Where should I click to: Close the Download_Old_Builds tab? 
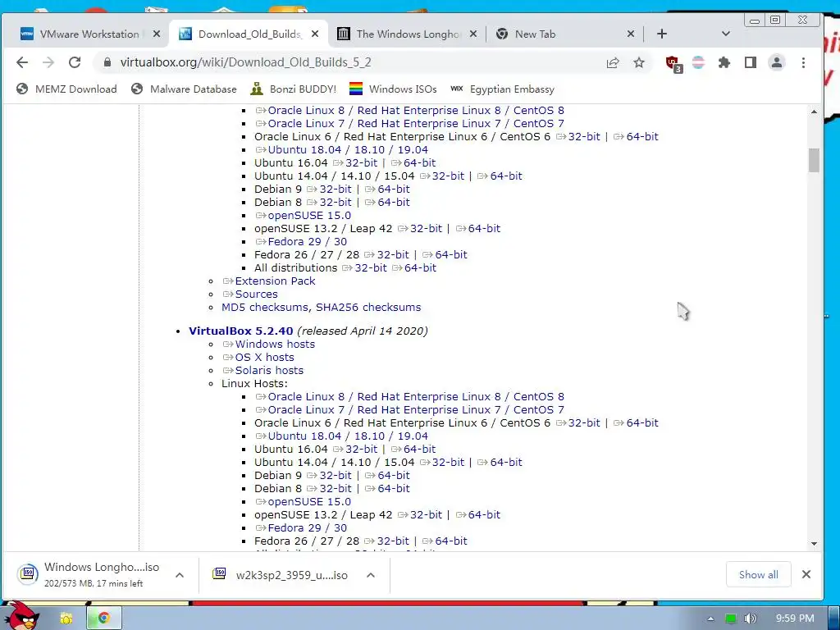point(315,34)
